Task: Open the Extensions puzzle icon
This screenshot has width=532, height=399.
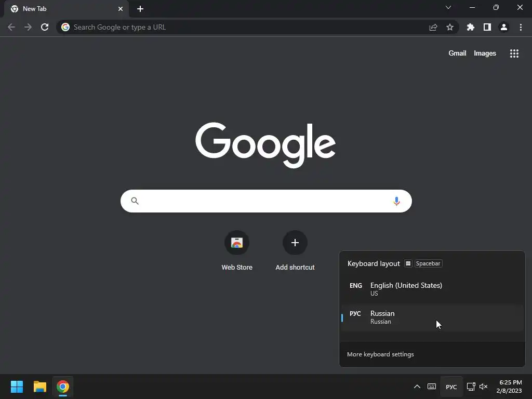Action: click(x=471, y=27)
